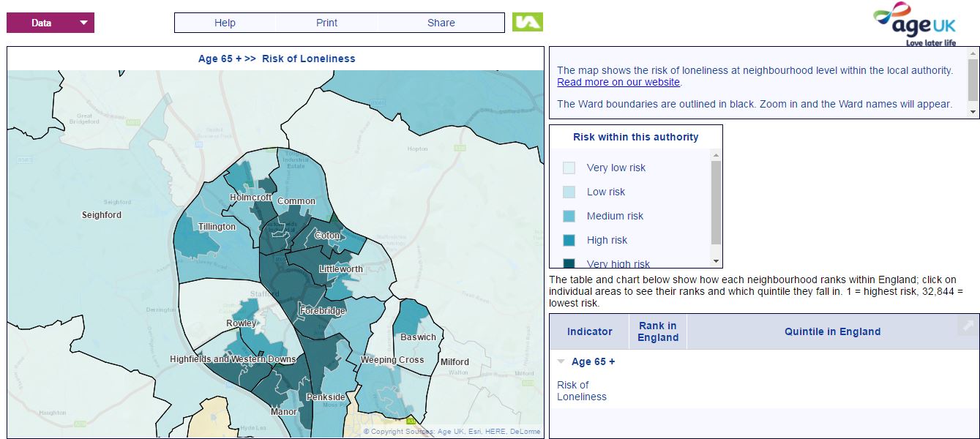Click legend scrollbar up arrow

point(716,154)
